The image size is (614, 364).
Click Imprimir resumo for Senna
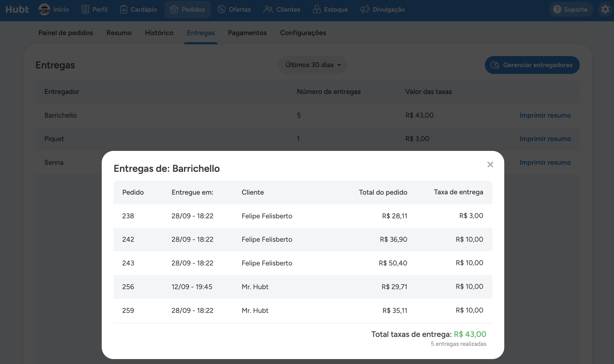545,162
